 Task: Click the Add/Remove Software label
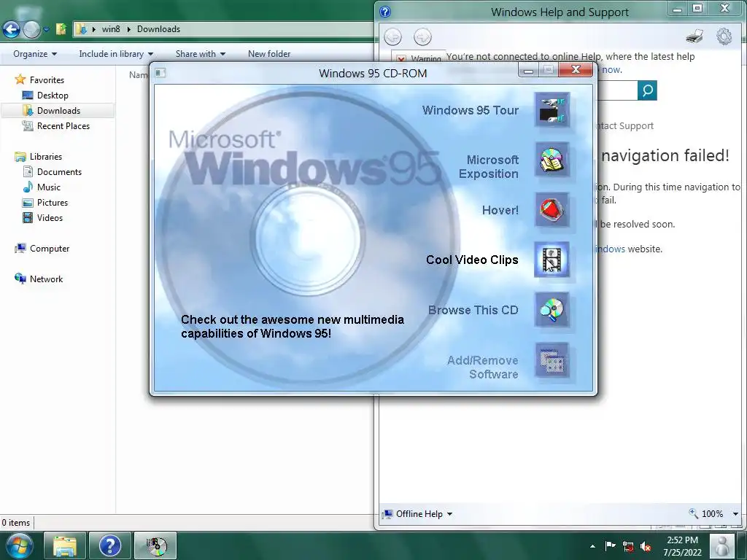point(483,367)
